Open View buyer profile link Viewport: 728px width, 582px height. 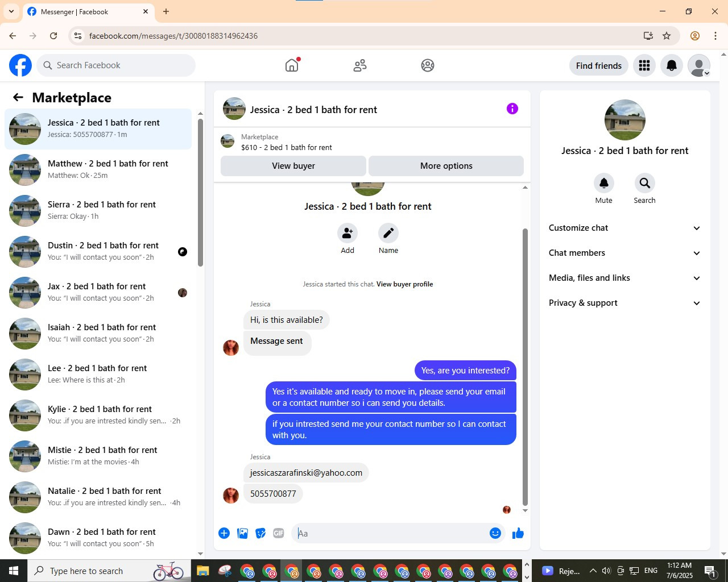pos(404,284)
